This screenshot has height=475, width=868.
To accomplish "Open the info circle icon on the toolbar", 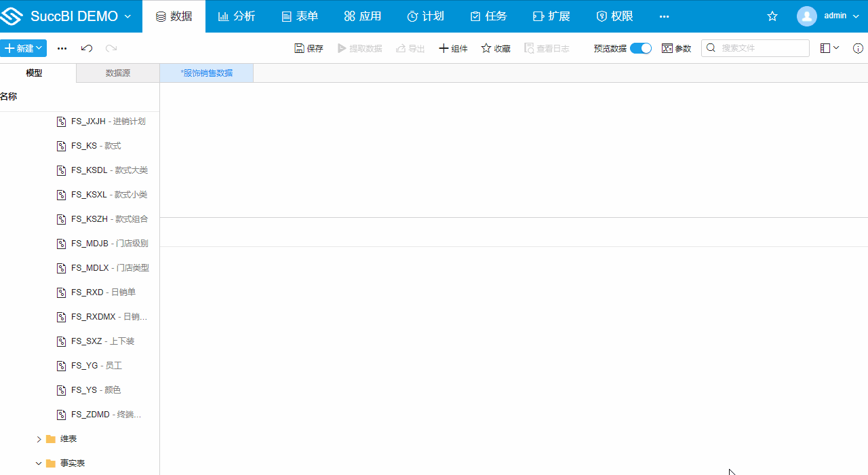I will [x=858, y=48].
